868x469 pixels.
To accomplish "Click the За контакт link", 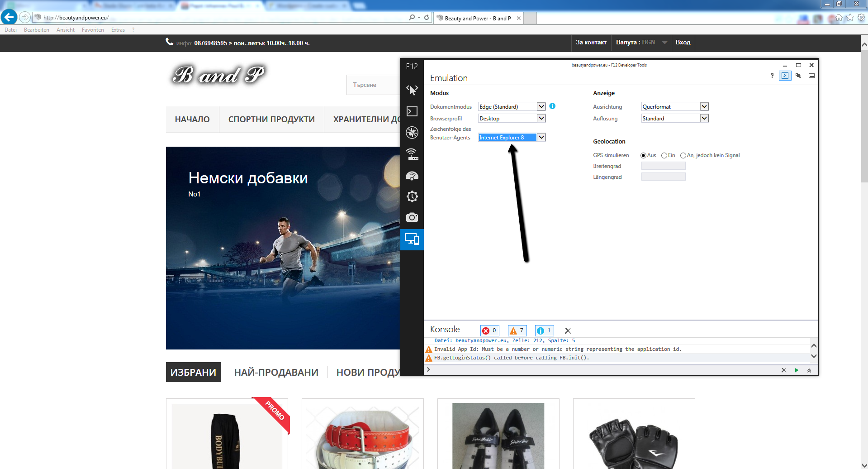I will 591,43.
